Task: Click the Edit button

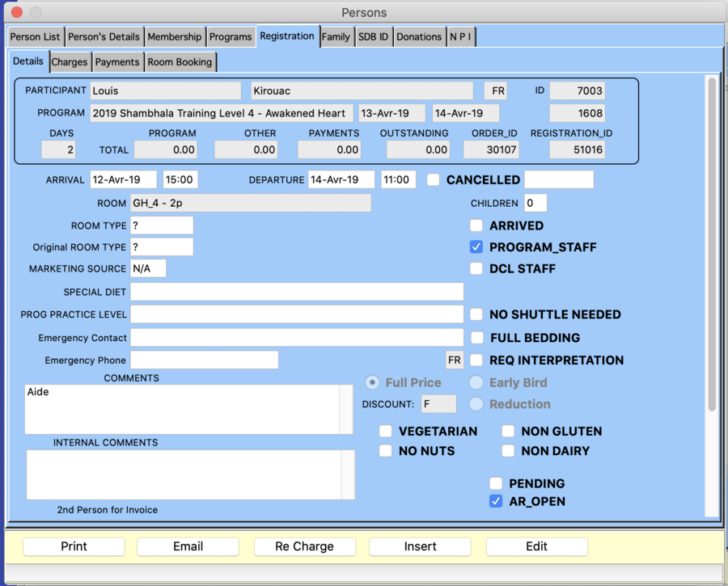Action: point(536,546)
